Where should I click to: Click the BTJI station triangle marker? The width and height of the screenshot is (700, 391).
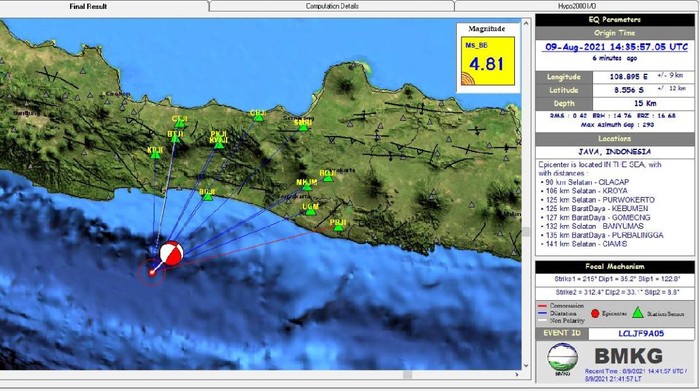click(x=175, y=139)
